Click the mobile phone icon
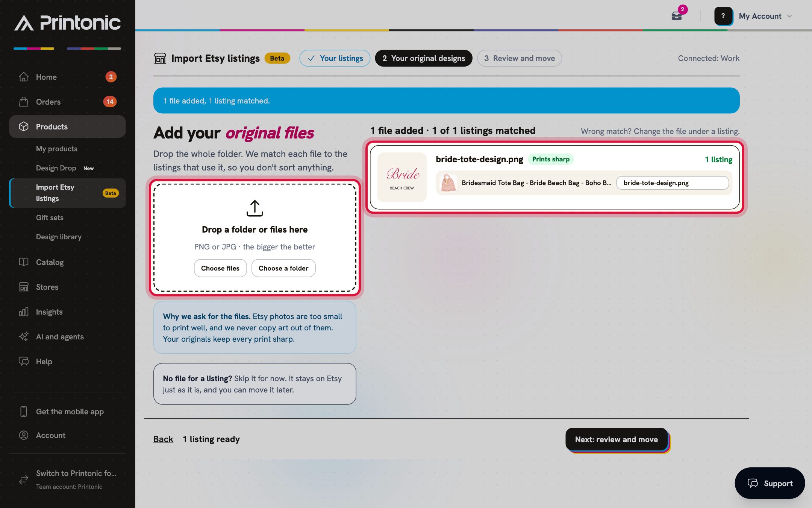 point(24,411)
